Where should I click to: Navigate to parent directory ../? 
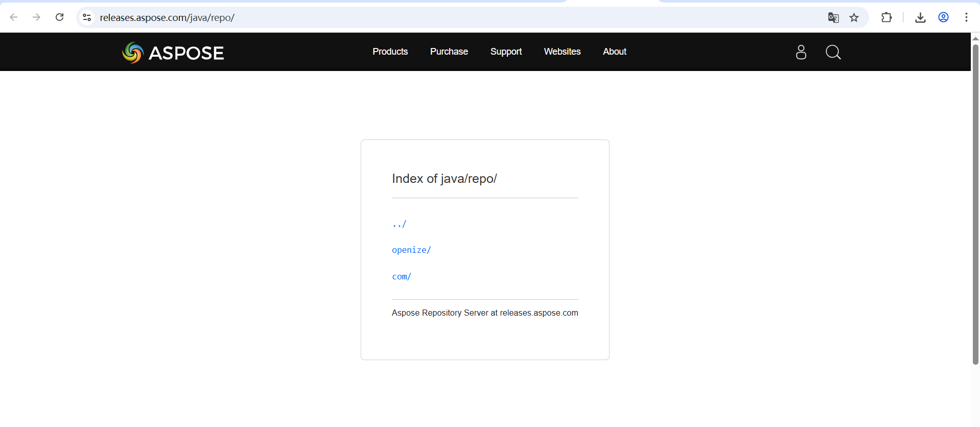[x=399, y=224]
